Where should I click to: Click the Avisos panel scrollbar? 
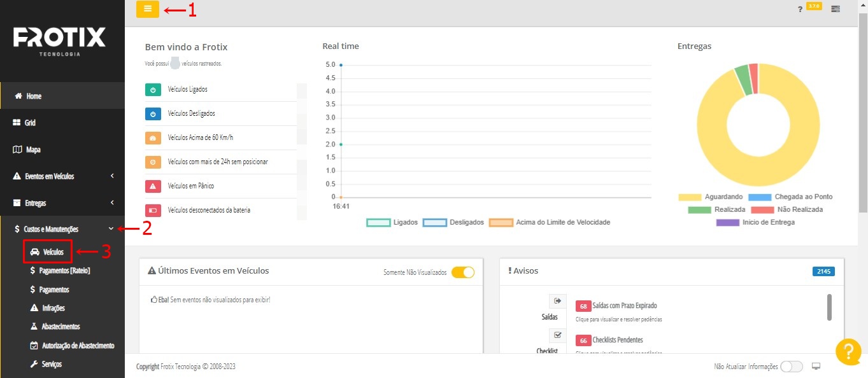(829, 307)
